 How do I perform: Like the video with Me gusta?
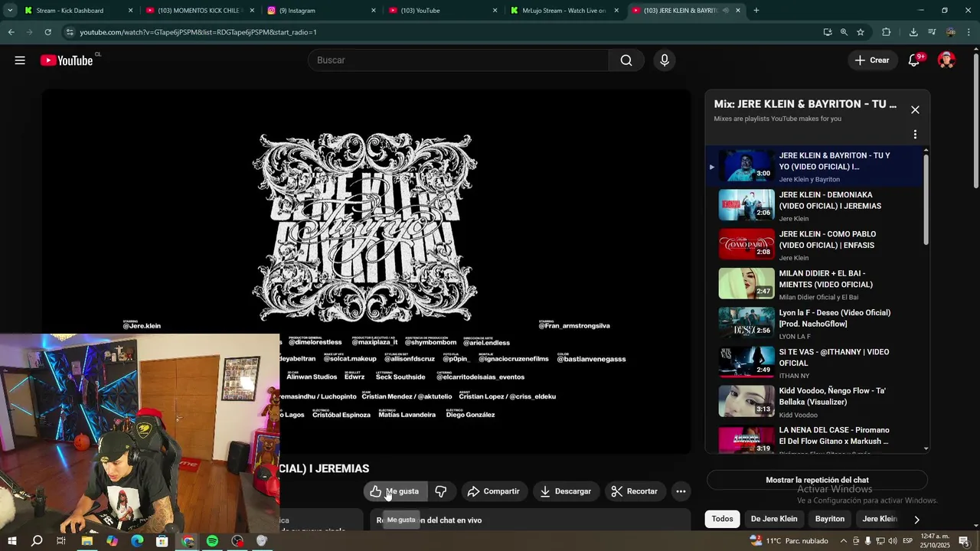pyautogui.click(x=395, y=491)
